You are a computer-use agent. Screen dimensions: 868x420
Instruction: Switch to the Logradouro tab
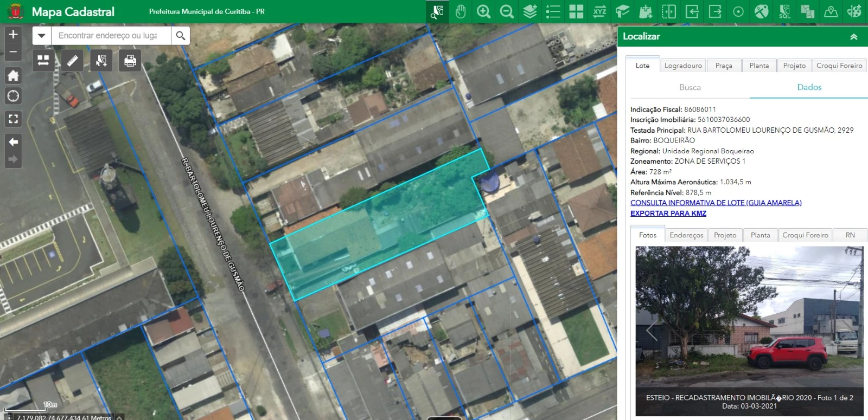tap(683, 66)
